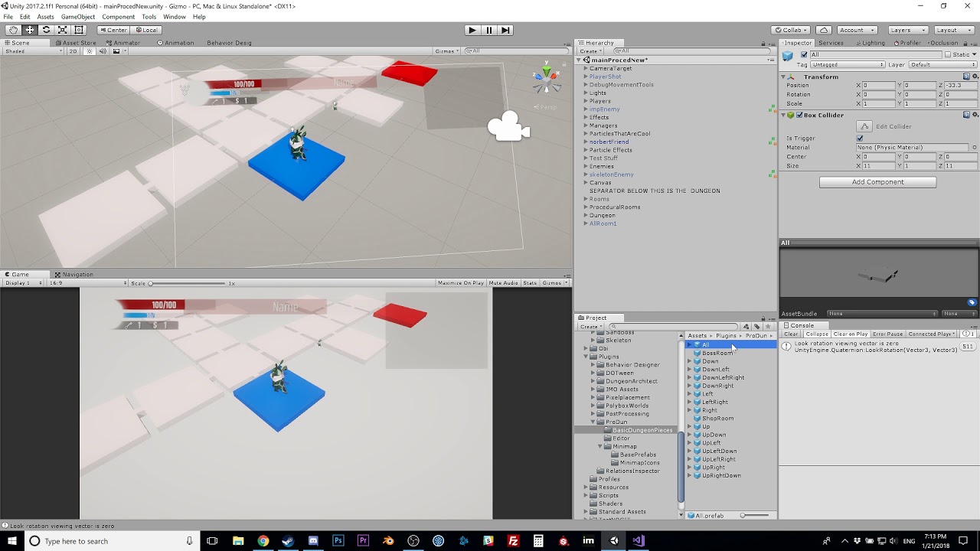Open the Tag dropdown showing Untagged
980x551 pixels.
pos(847,65)
